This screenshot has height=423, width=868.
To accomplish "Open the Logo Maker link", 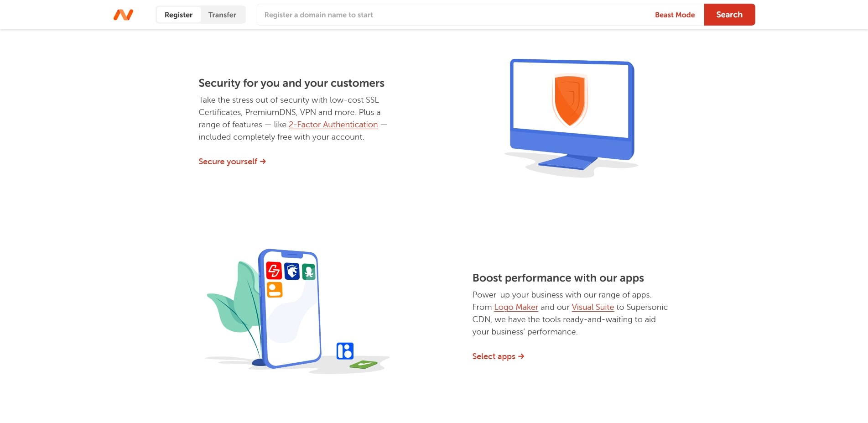I will pos(516,307).
